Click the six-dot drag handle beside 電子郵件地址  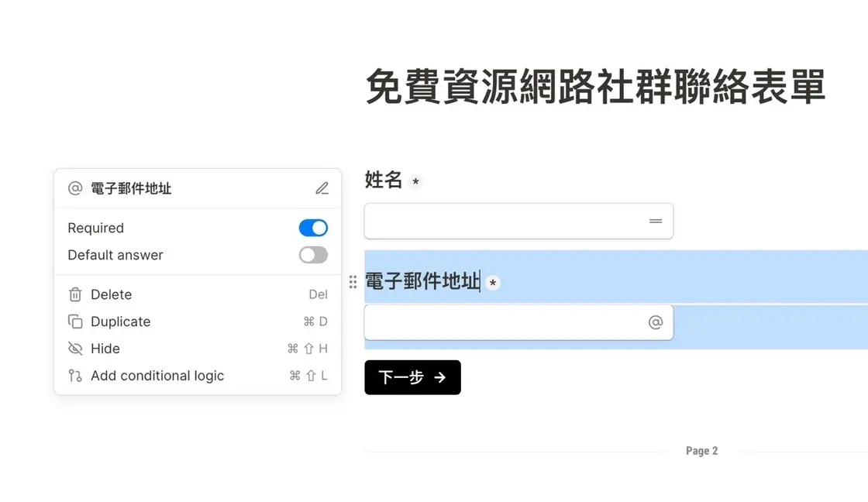click(x=353, y=282)
